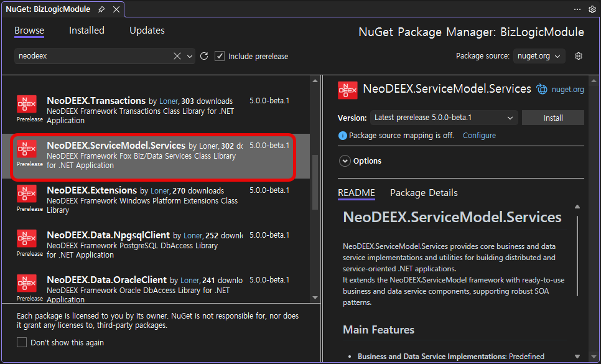This screenshot has width=601, height=364.
Task: Switch to the Package Details tab
Action: pos(424,193)
